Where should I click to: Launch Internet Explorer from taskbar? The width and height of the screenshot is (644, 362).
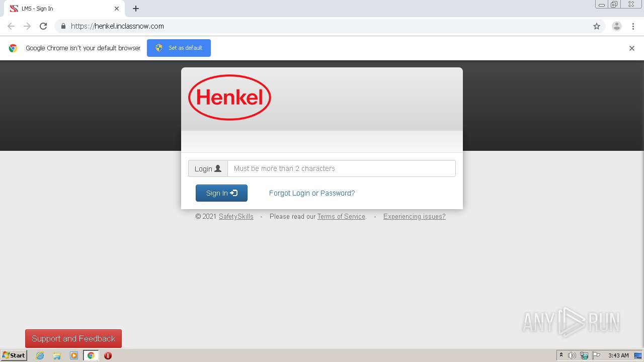(x=40, y=355)
